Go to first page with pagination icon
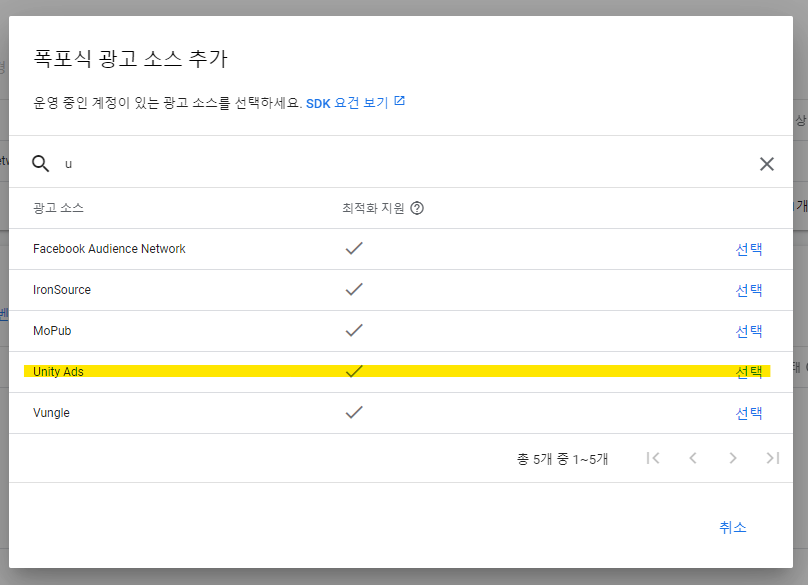 tap(653, 458)
